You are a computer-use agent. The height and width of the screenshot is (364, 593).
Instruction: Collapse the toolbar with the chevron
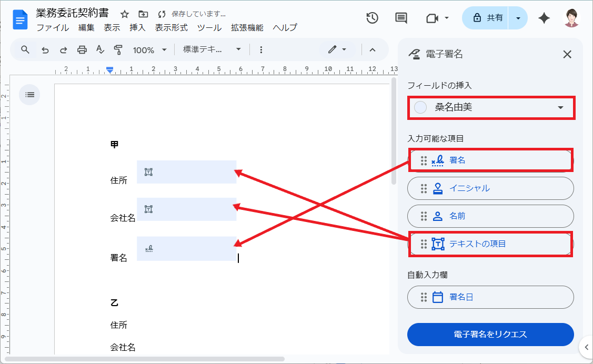[x=373, y=49]
